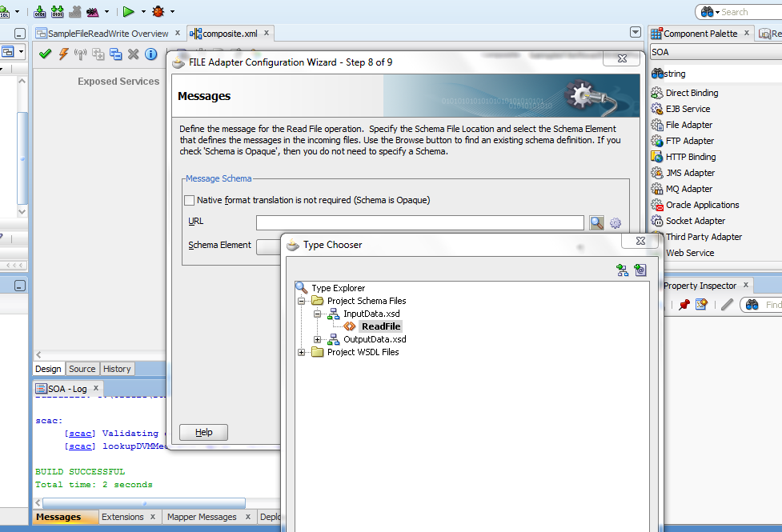Click the ladybug Debug icon
782x532 pixels.
click(158, 11)
